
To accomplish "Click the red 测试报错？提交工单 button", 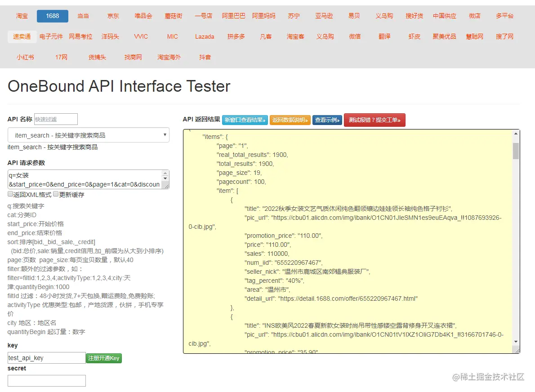I will coord(374,120).
